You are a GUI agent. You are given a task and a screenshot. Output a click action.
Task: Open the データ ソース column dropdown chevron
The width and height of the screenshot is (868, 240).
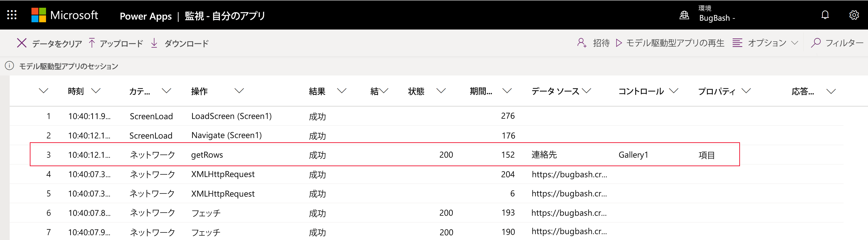pyautogui.click(x=587, y=91)
